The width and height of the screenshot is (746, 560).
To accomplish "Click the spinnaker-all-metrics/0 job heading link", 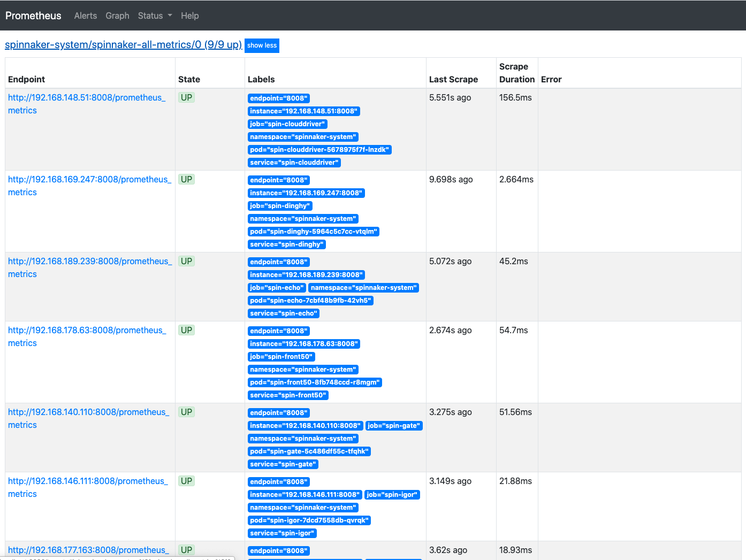I will click(x=124, y=44).
